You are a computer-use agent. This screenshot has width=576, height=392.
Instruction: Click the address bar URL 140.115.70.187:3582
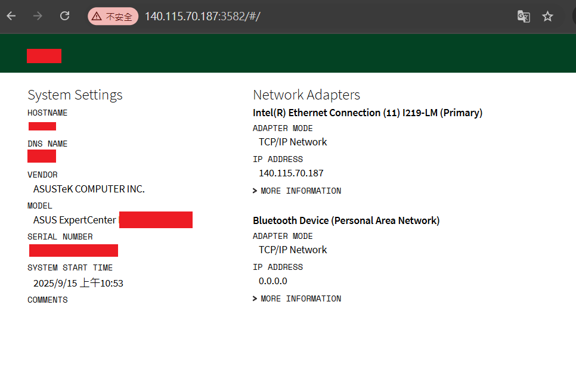click(202, 16)
